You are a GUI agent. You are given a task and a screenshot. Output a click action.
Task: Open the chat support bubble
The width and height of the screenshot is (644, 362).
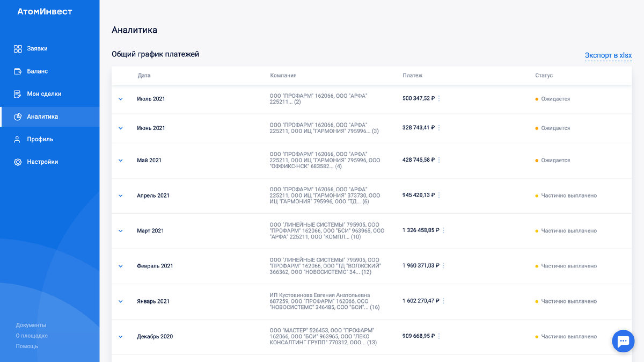623,341
